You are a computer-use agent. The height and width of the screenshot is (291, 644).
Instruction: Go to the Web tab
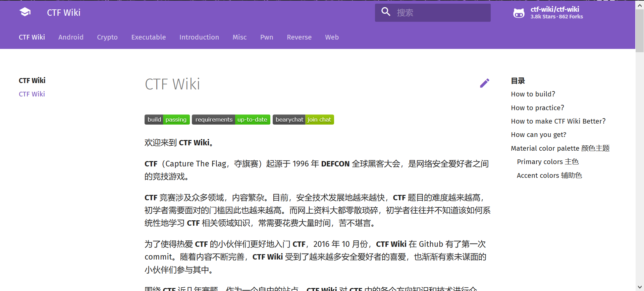(x=332, y=37)
